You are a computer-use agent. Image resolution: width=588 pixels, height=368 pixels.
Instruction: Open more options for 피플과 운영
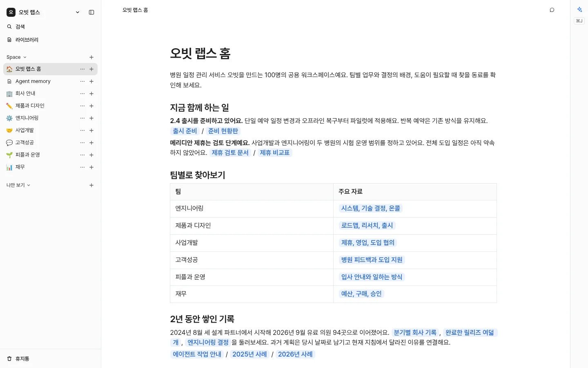tap(82, 155)
